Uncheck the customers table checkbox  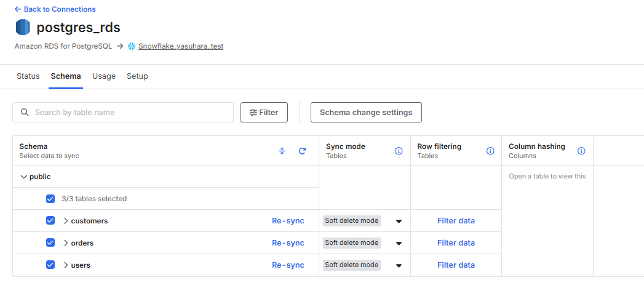pyautogui.click(x=50, y=220)
